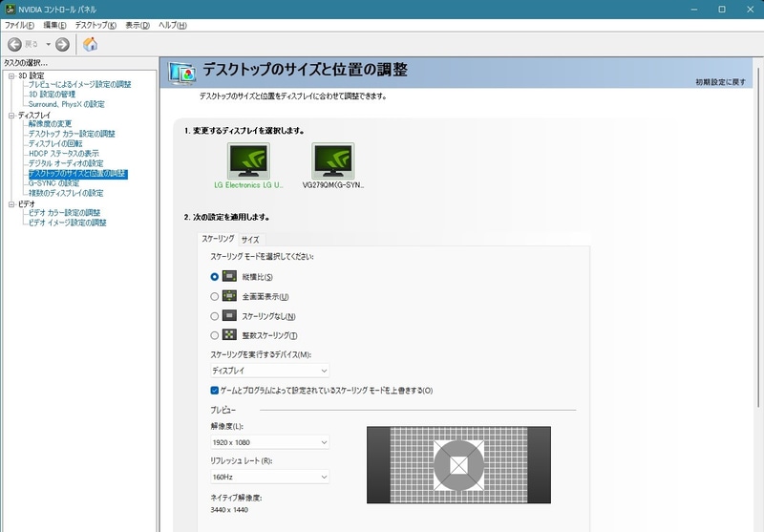Open the ヘルプ(H) menu

coord(173,26)
